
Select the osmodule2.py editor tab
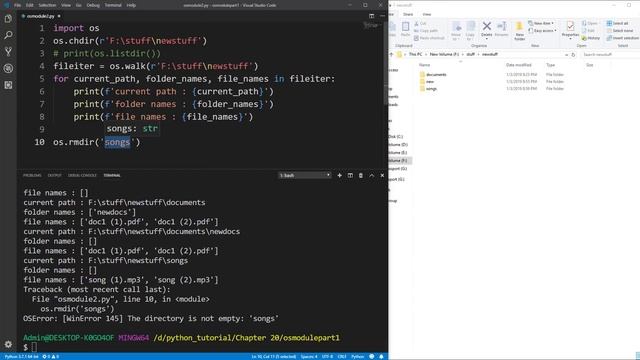(40, 16)
